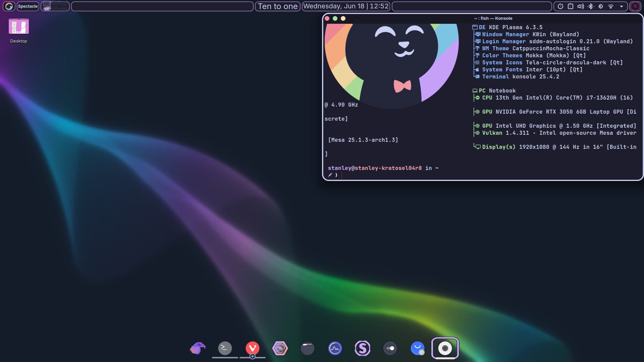The width and height of the screenshot is (644, 362).
Task: Click 'Terminal konsole 25.4.2' line
Action: coord(517,76)
